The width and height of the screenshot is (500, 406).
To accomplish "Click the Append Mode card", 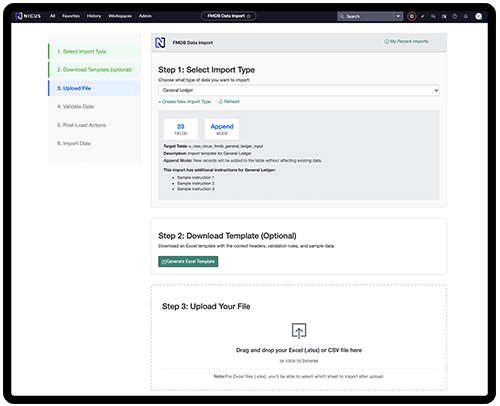I will pyautogui.click(x=222, y=129).
